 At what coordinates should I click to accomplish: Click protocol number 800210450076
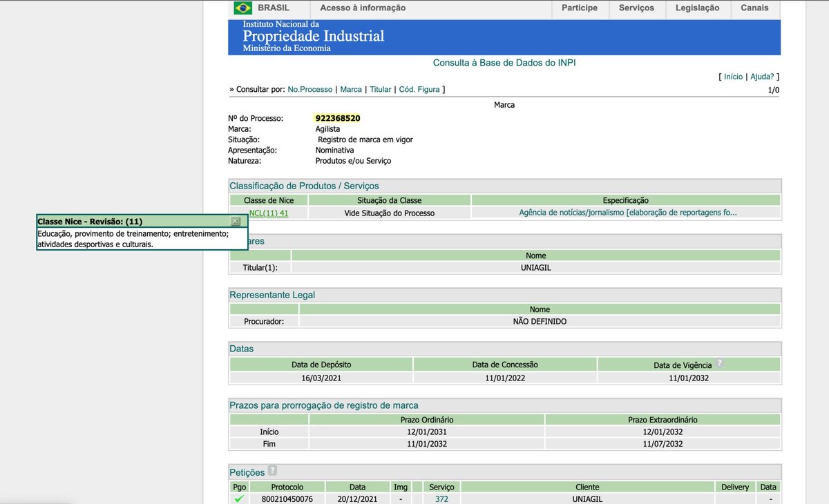[x=287, y=499]
